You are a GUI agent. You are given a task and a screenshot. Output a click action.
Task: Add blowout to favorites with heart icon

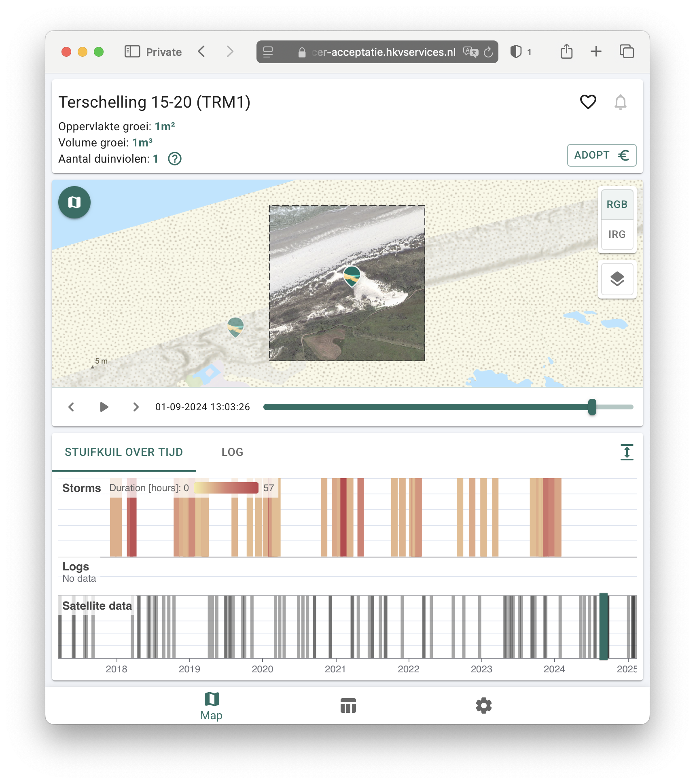tap(588, 102)
